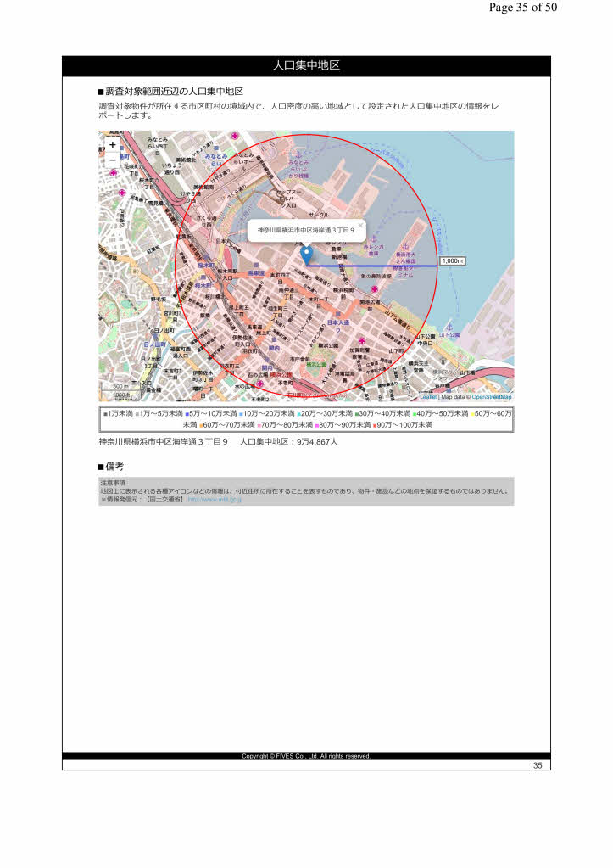Screen dimensions: 613x868
Task: Open the OpenStreetMap attribution link
Action: (492, 396)
